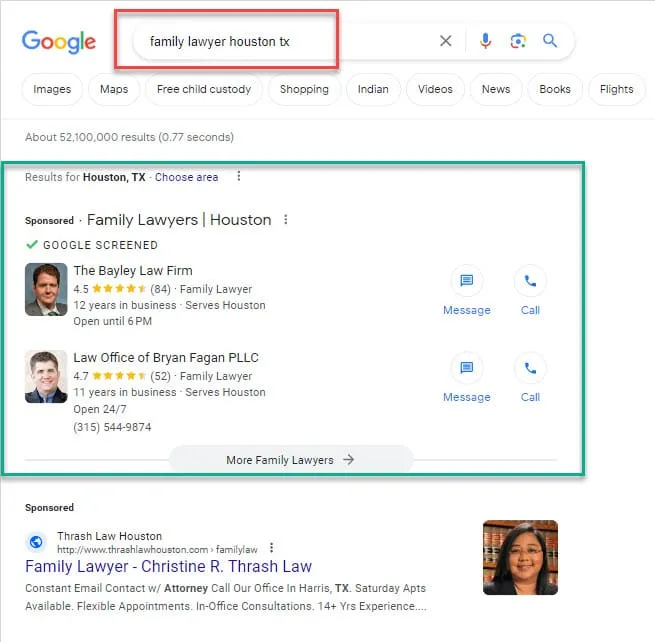Switch to the Images filter
655x642 pixels.
tap(52, 89)
